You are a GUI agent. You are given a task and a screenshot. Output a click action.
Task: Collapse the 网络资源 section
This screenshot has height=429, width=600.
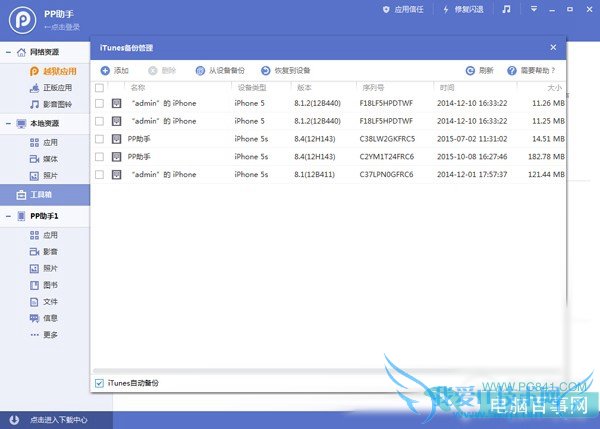point(8,52)
